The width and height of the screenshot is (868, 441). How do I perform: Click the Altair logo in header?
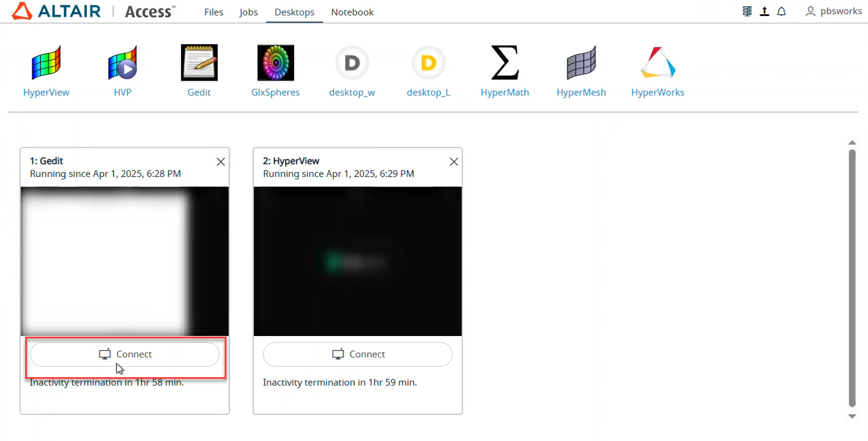tap(56, 11)
